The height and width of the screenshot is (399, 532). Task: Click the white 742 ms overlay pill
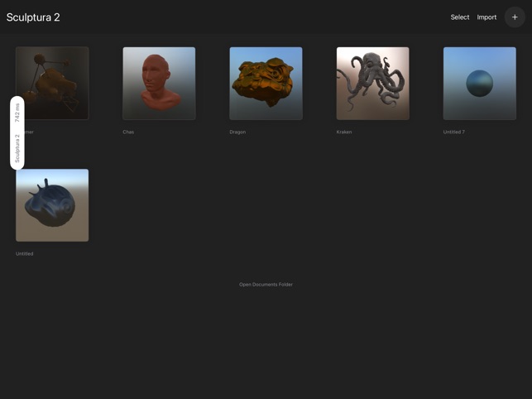point(17,132)
